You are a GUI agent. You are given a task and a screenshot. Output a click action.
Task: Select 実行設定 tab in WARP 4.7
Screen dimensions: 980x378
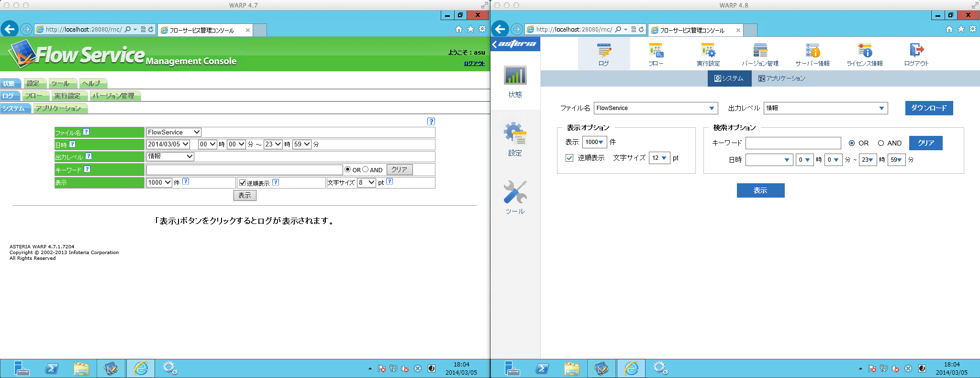[x=68, y=96]
